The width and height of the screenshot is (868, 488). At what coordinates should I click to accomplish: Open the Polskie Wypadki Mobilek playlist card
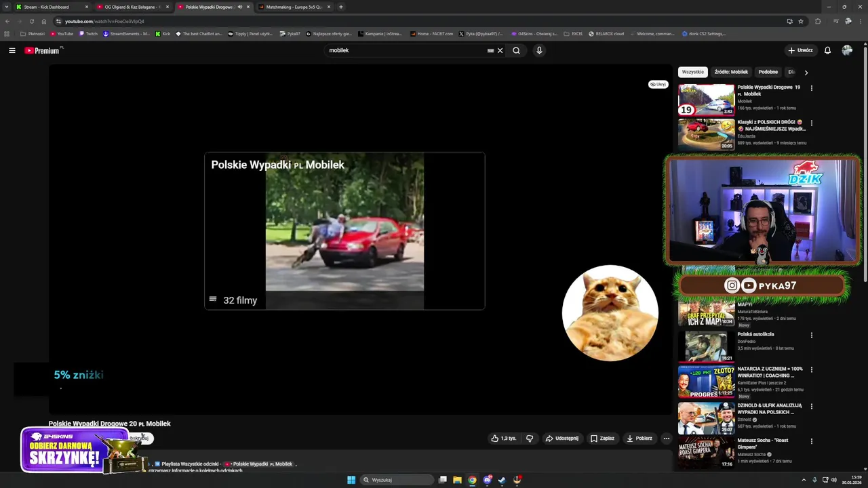(344, 231)
